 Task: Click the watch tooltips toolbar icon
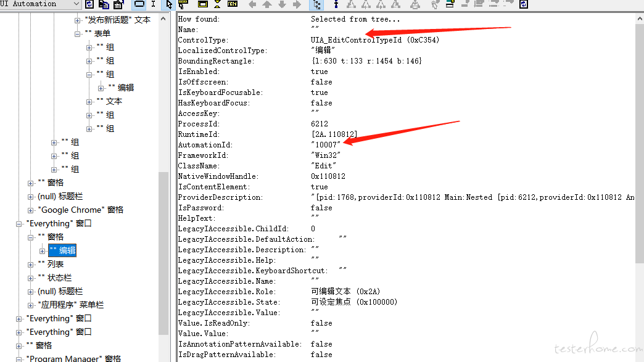(183, 4)
